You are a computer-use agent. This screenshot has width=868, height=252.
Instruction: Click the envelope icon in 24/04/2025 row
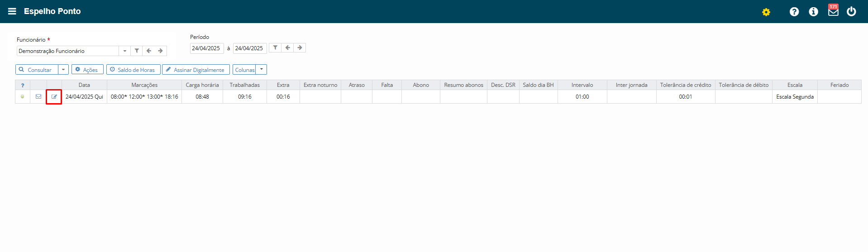click(x=38, y=96)
